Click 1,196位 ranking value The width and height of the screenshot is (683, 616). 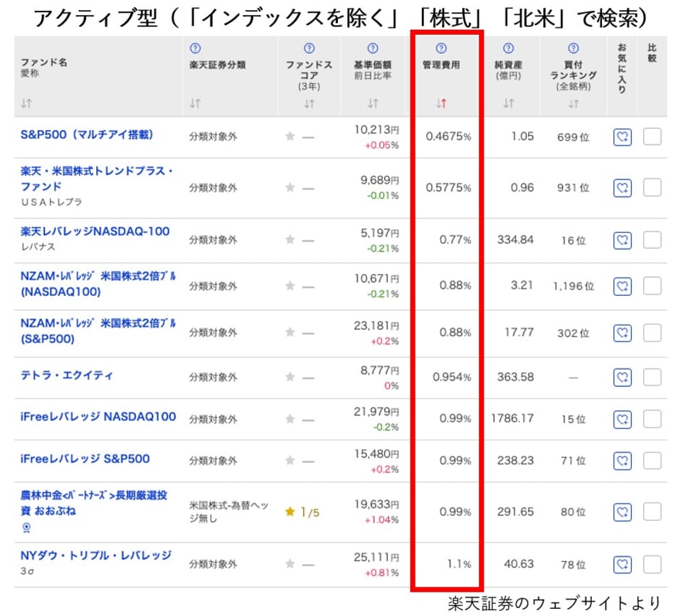click(x=573, y=286)
